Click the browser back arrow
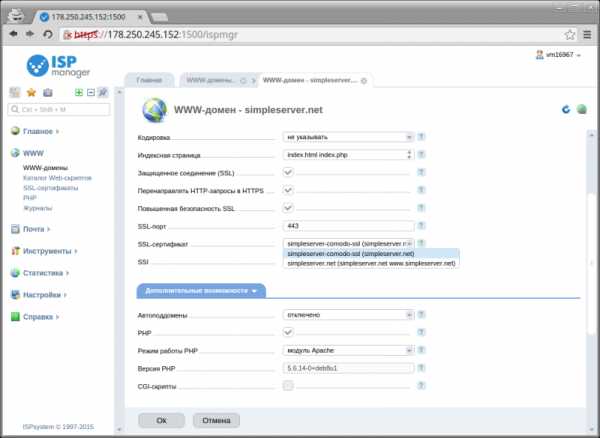Viewport: 600px width, 438px height. [x=13, y=34]
